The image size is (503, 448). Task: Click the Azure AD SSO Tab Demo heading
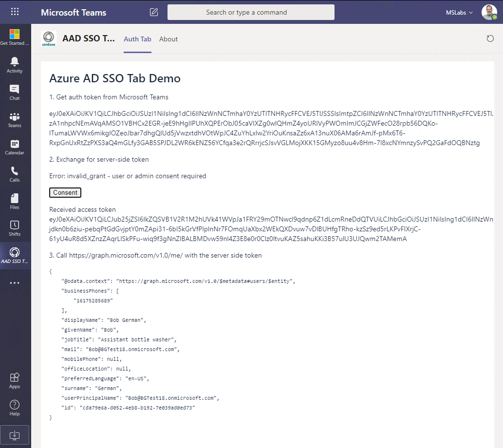[x=115, y=78]
